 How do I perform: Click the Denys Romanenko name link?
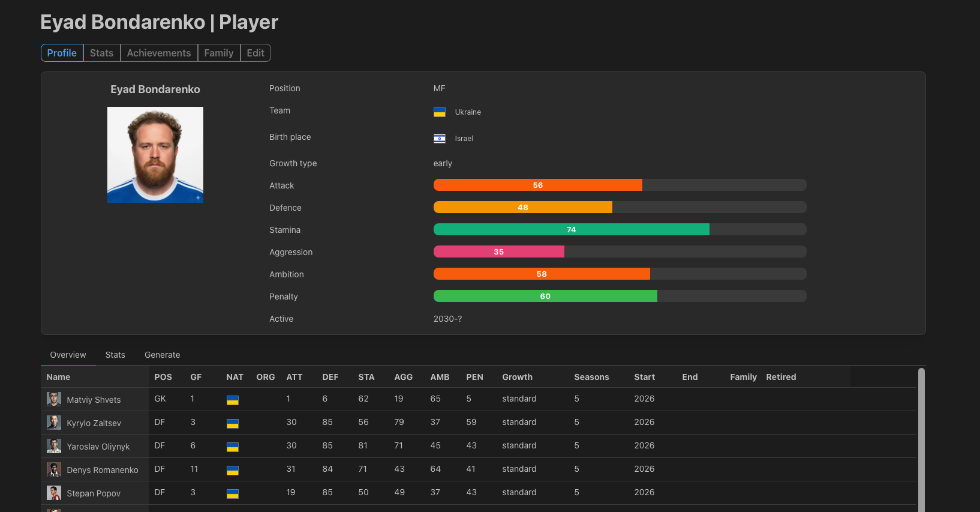[103, 470]
